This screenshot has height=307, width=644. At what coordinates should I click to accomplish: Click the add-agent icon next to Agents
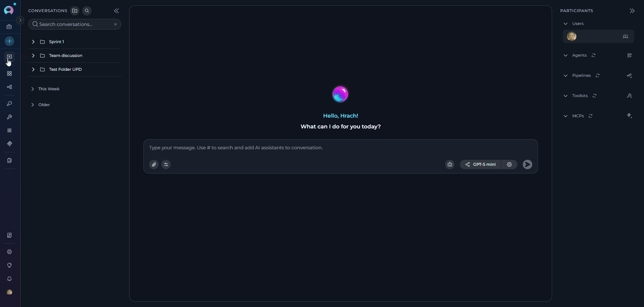pyautogui.click(x=629, y=55)
